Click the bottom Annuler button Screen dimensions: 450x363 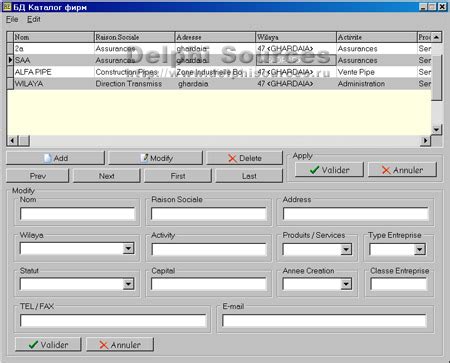point(120,344)
